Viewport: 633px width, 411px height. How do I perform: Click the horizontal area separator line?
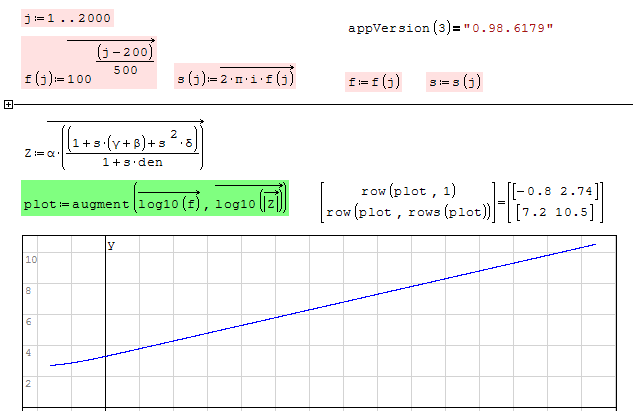pyautogui.click(x=320, y=103)
